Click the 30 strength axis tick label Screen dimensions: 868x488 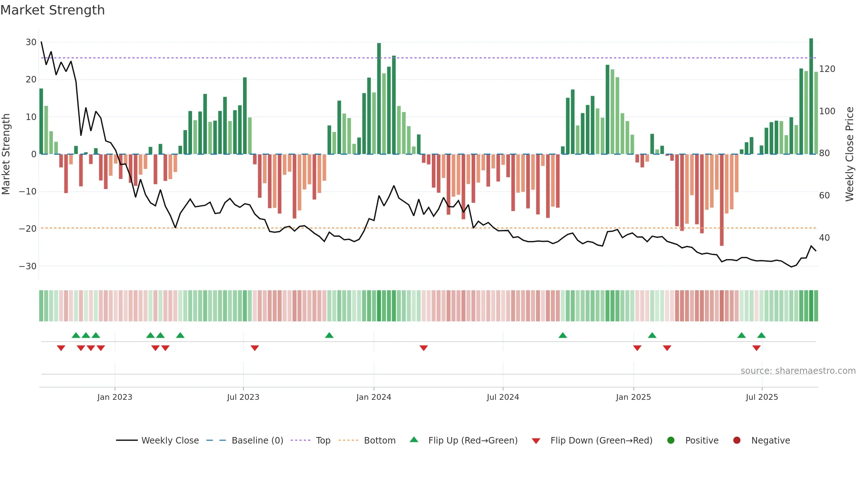click(31, 42)
